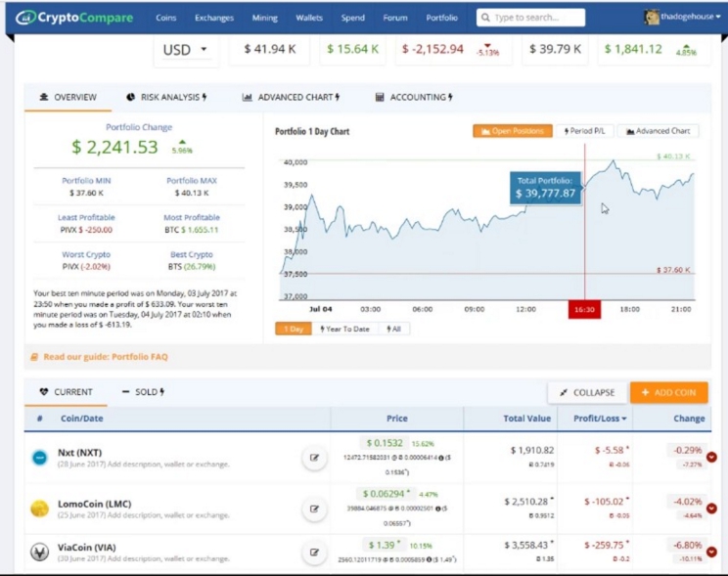
Task: Open the USD currency dropdown
Action: pyautogui.click(x=185, y=50)
